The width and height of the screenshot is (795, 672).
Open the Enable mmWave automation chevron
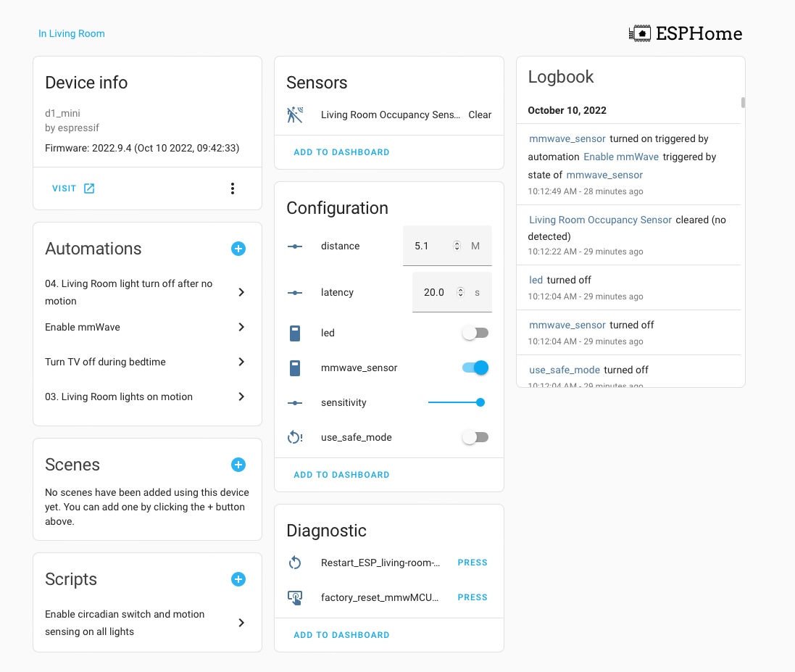click(x=241, y=327)
